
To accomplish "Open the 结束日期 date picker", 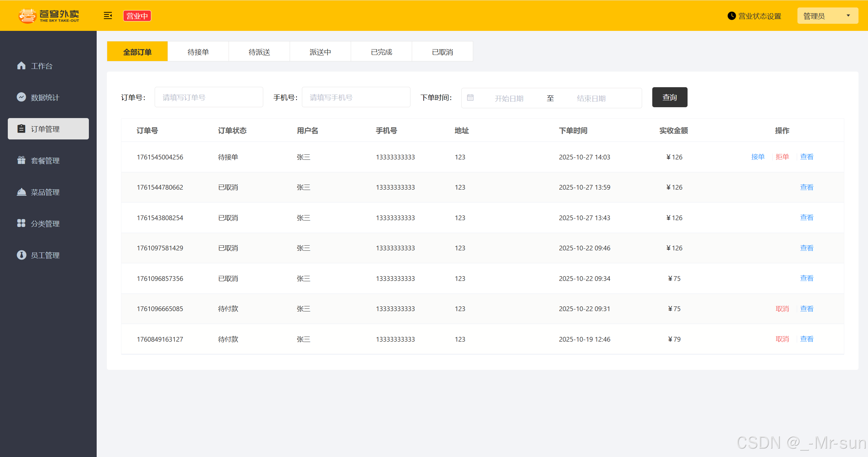I will 591,98.
